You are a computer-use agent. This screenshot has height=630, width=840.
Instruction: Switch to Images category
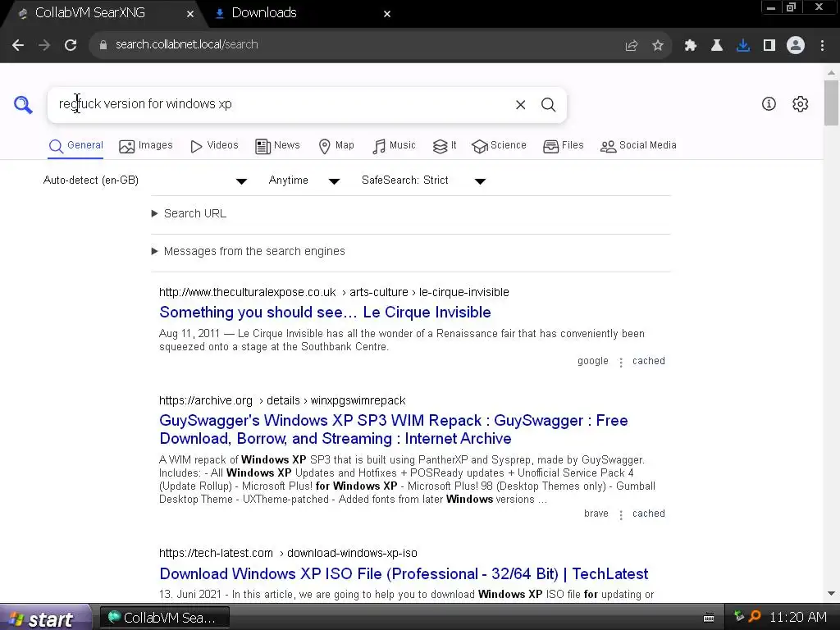146,146
